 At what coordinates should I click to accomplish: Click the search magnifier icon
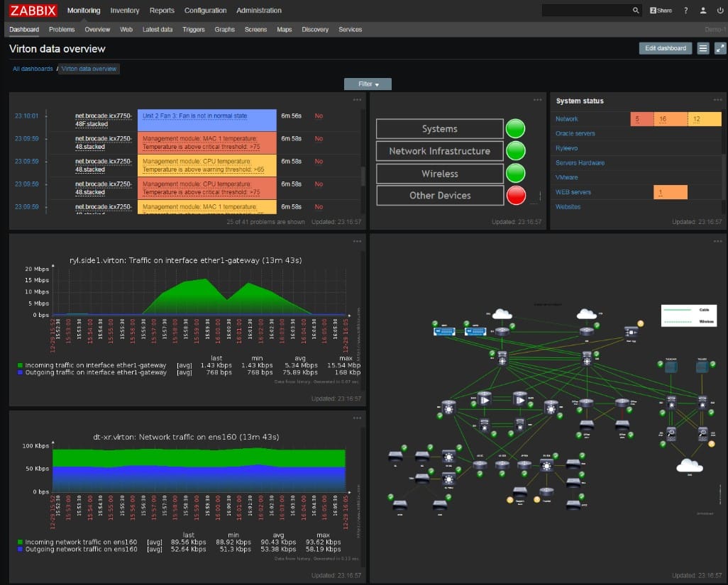[x=636, y=10]
